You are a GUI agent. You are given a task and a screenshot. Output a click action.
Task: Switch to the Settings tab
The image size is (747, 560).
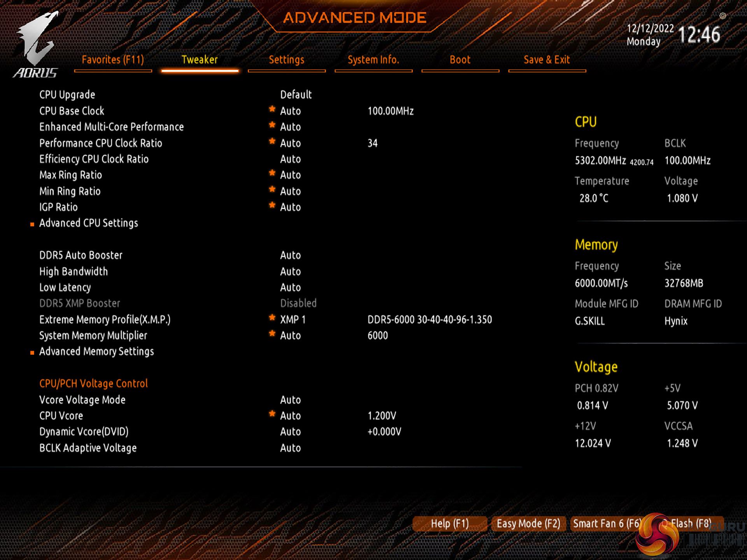pyautogui.click(x=286, y=60)
